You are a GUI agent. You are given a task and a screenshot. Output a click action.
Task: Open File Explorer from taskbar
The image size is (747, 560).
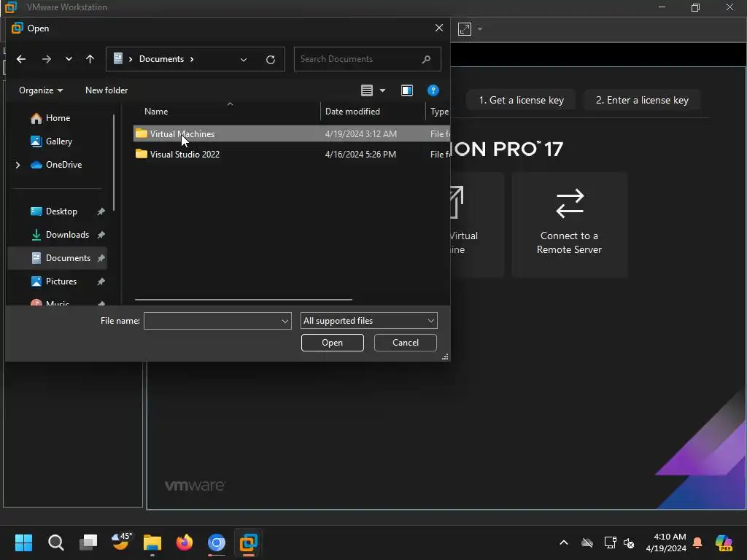pos(152,542)
